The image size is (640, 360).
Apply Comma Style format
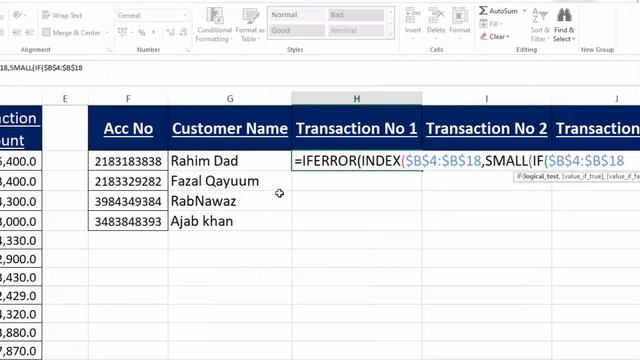(154, 32)
